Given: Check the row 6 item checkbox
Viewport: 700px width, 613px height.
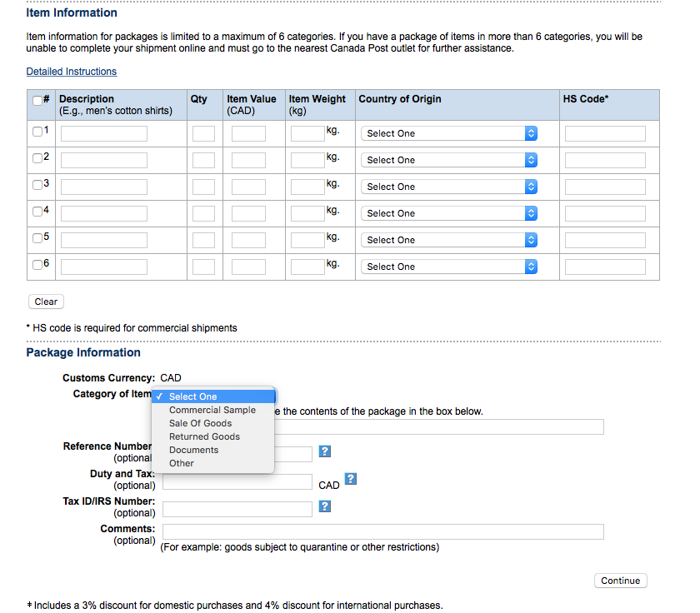Looking at the screenshot, I should coord(37,265).
